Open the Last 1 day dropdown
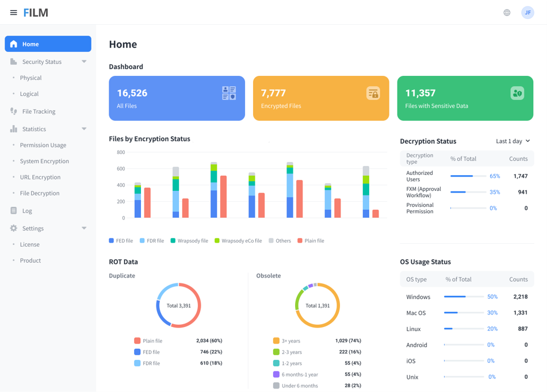The image size is (547, 392). 512,141
